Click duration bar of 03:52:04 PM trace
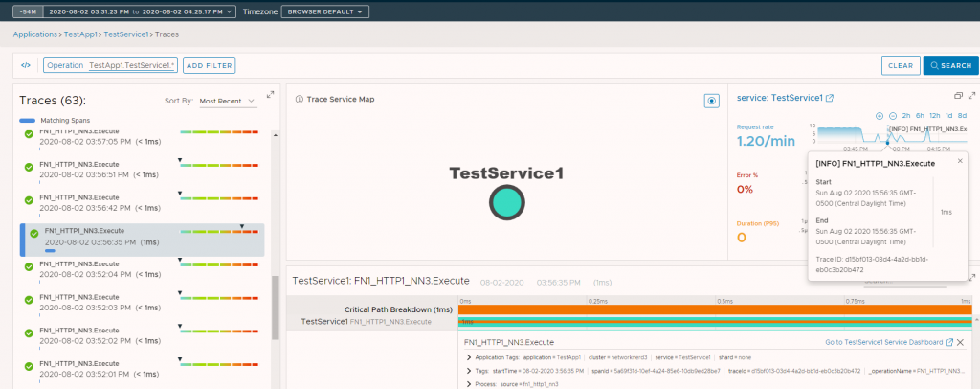Screen dimensions: 980x389 219,264
